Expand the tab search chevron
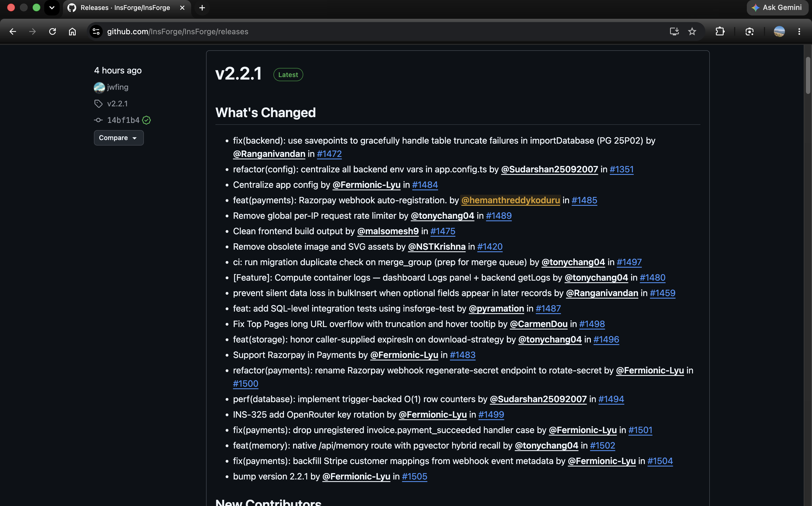This screenshot has width=812, height=506. (x=52, y=8)
